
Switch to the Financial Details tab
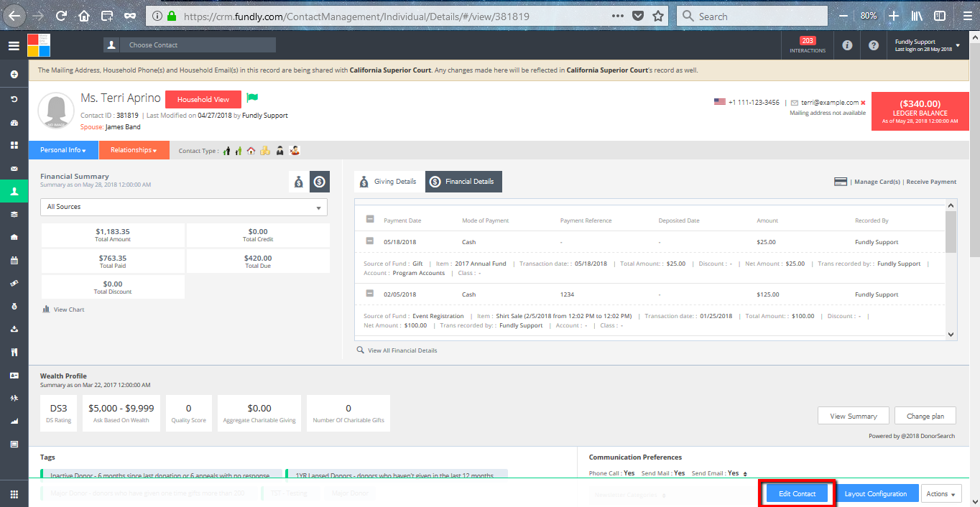[463, 182]
